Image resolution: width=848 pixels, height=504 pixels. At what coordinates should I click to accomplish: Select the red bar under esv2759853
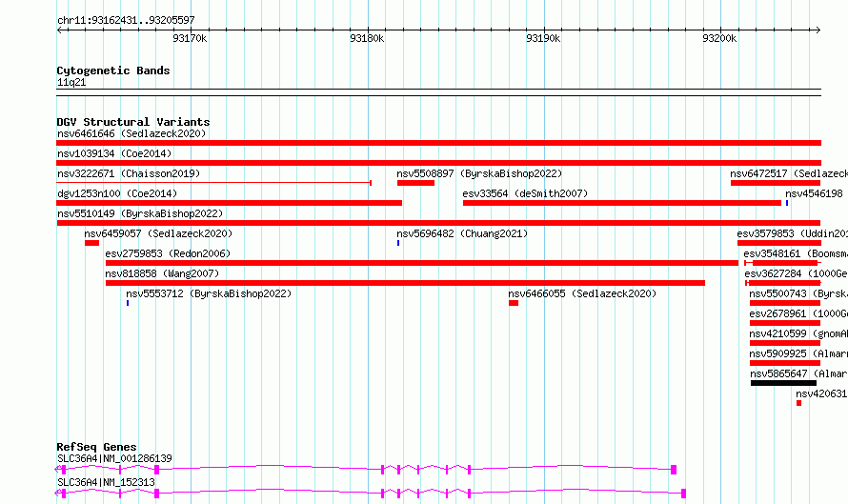tap(422, 263)
